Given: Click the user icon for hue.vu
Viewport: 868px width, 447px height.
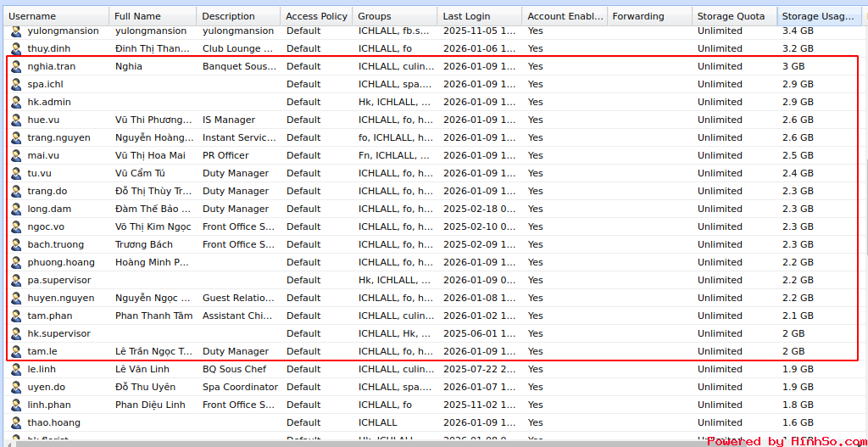Looking at the screenshot, I should pos(16,120).
